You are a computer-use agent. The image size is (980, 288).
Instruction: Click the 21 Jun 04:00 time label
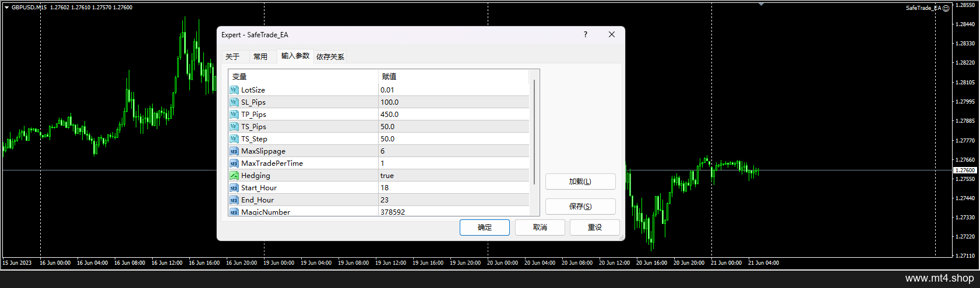(x=763, y=263)
